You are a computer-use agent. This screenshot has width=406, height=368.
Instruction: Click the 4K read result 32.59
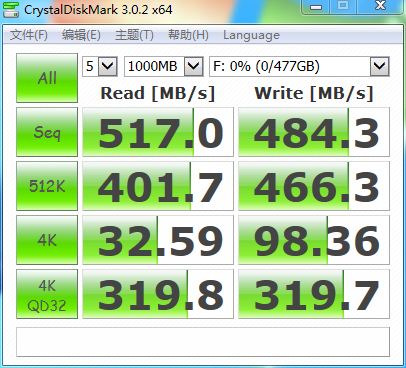(x=158, y=240)
